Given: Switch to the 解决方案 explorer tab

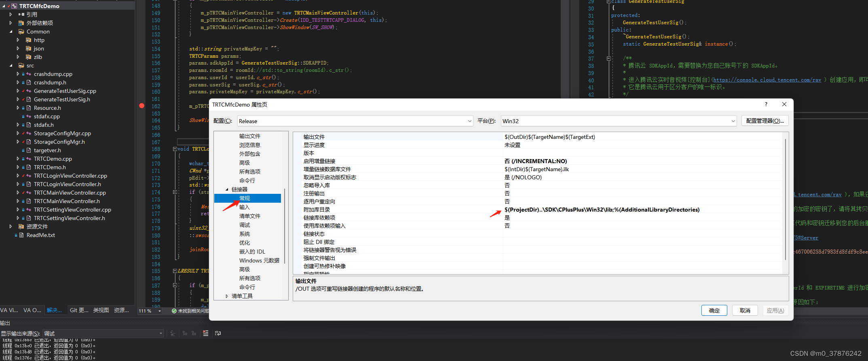Looking at the screenshot, I should tap(54, 310).
